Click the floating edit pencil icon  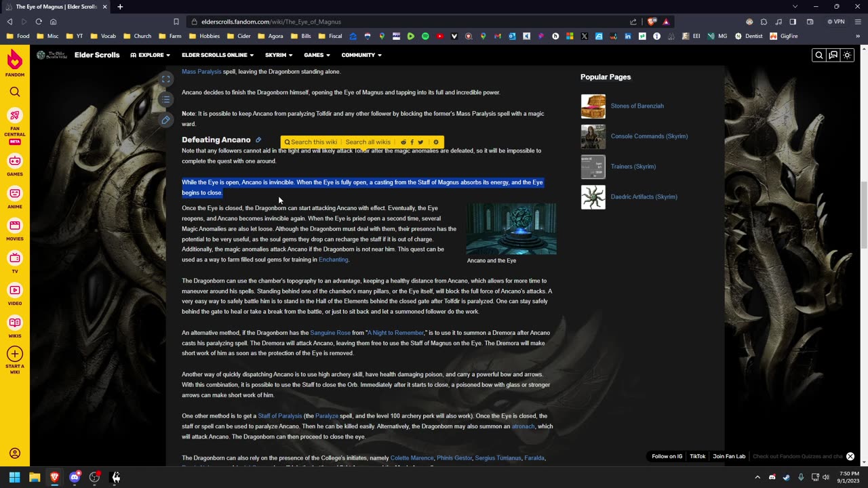pos(165,120)
